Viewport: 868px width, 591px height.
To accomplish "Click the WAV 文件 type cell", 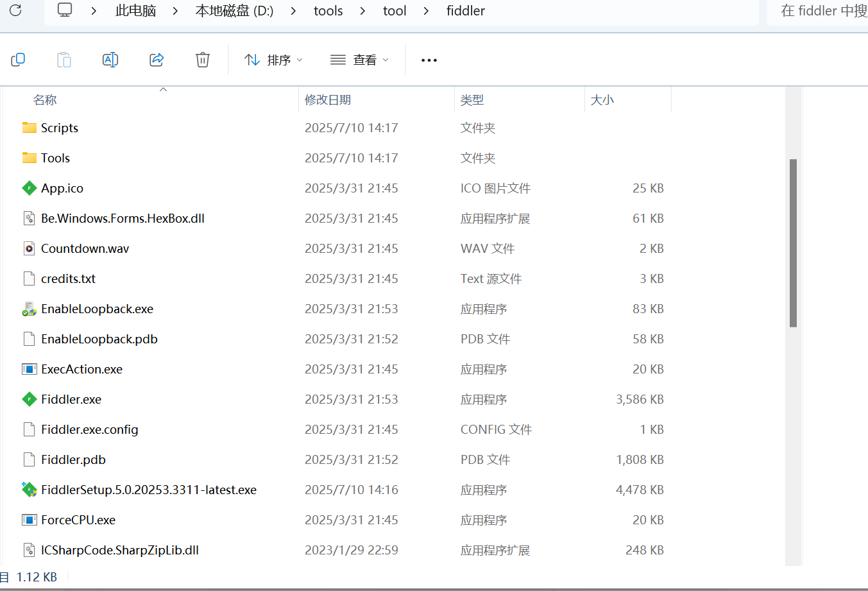I will (488, 248).
